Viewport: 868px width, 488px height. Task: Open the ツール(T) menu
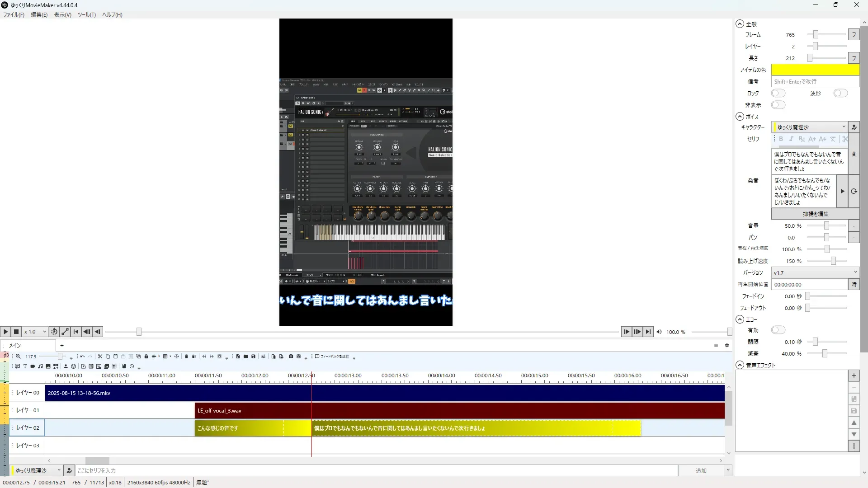click(86, 14)
